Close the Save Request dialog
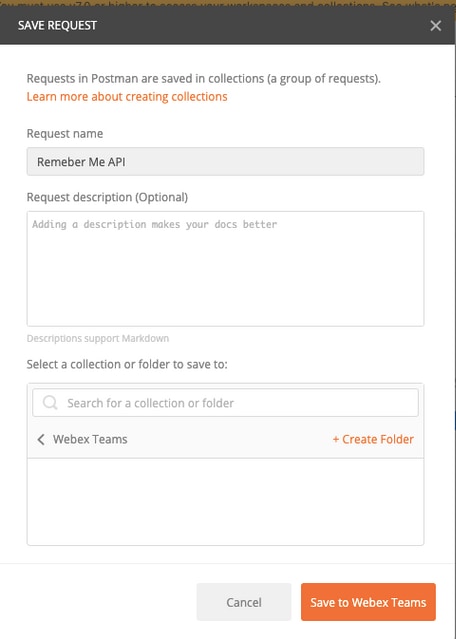The width and height of the screenshot is (456, 639). click(x=435, y=26)
